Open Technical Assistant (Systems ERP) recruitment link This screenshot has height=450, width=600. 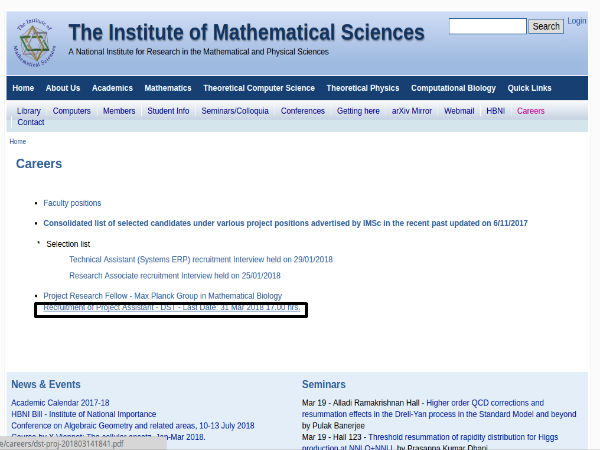[x=201, y=259]
